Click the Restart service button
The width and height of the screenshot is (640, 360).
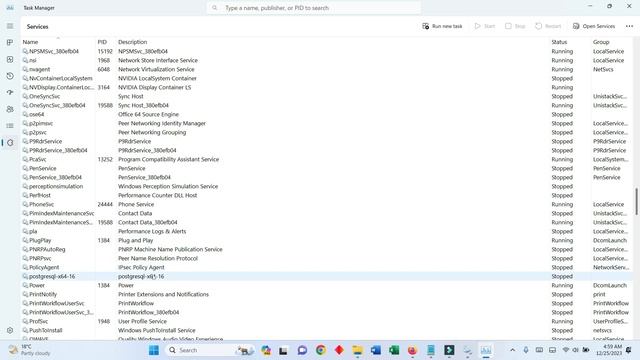point(548,26)
